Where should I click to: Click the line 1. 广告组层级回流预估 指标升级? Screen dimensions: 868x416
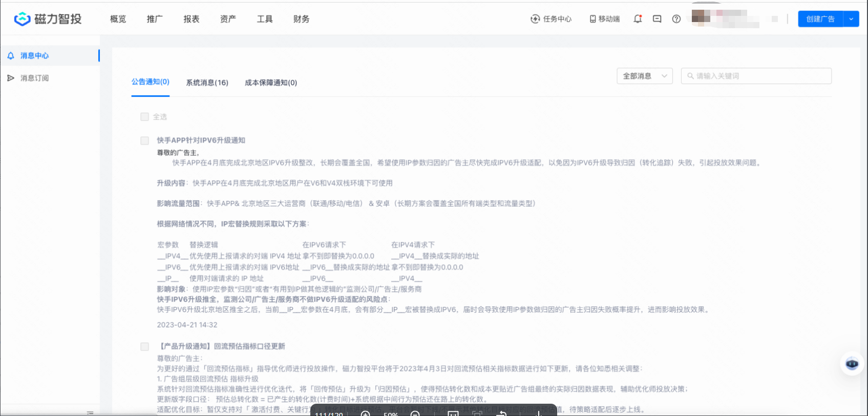click(207, 379)
